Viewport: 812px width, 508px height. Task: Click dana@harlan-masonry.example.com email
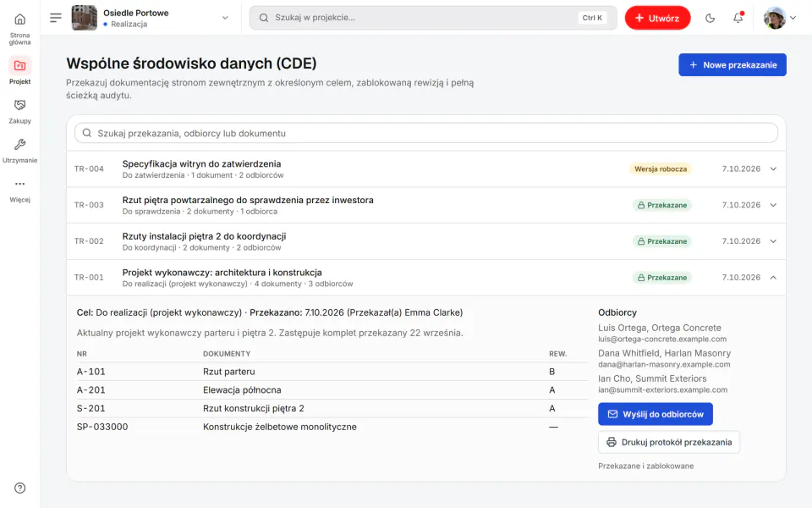tap(664, 364)
